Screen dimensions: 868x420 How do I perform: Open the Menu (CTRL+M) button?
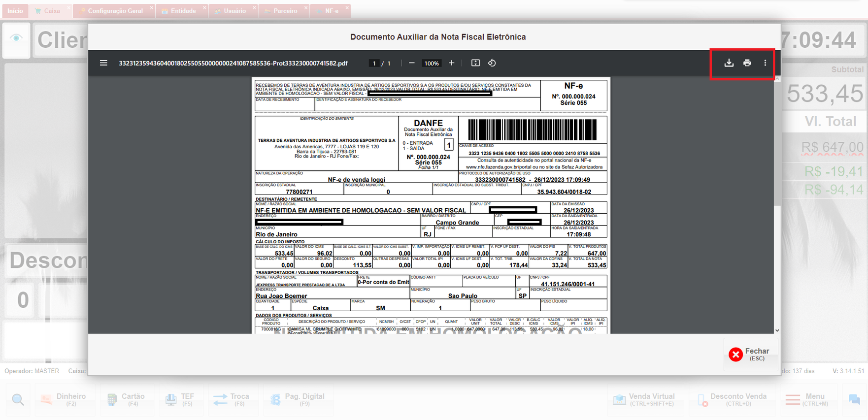tap(807, 399)
